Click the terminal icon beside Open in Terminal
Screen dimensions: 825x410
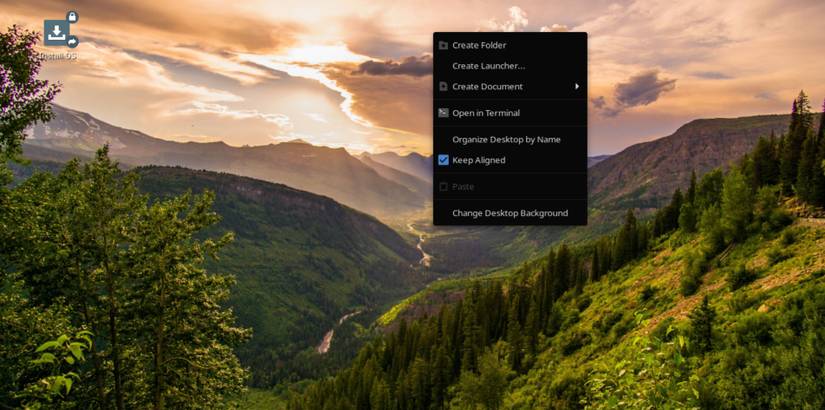point(443,113)
